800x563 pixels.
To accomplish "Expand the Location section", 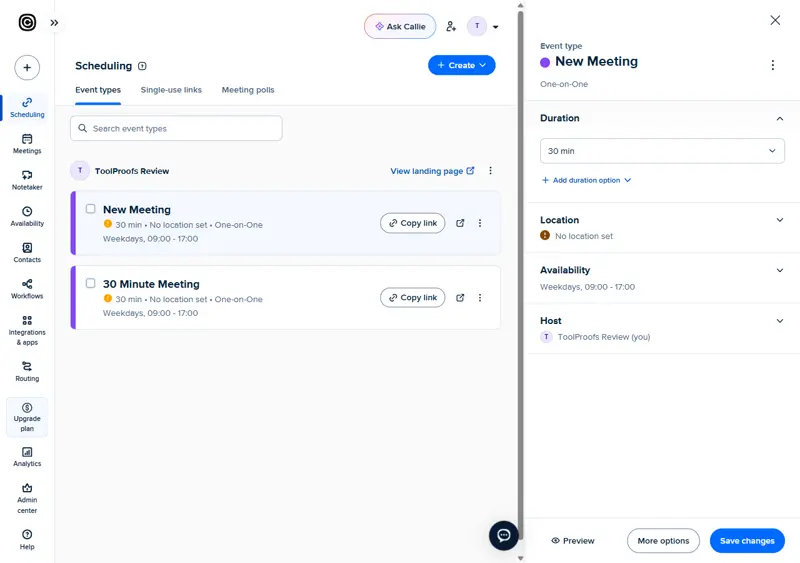I will [780, 220].
